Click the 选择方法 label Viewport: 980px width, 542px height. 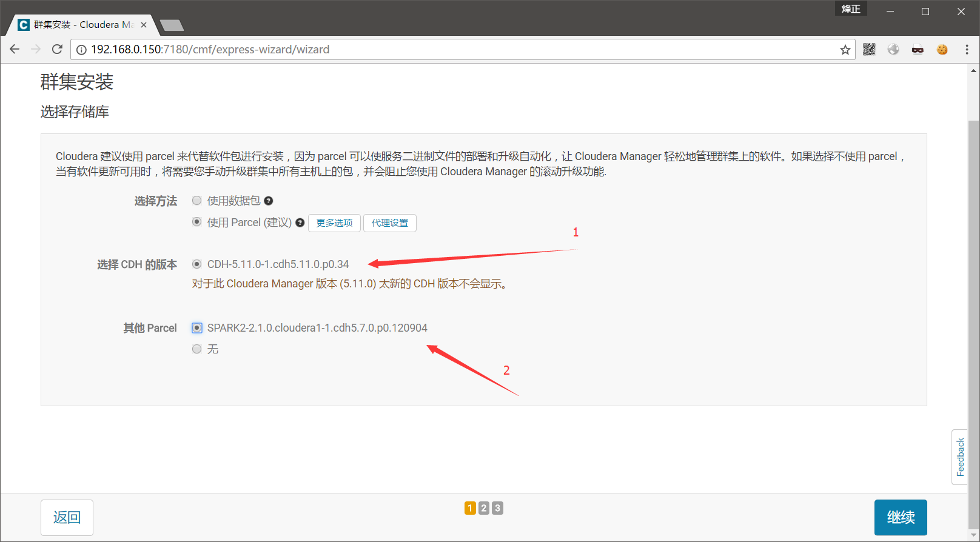point(156,201)
